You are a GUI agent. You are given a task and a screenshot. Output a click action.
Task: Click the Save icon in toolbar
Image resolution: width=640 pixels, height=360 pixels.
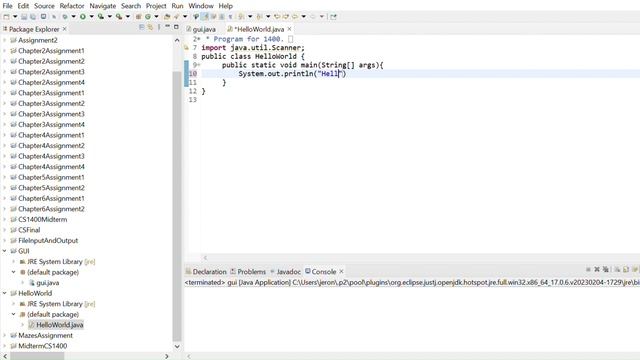(24, 17)
